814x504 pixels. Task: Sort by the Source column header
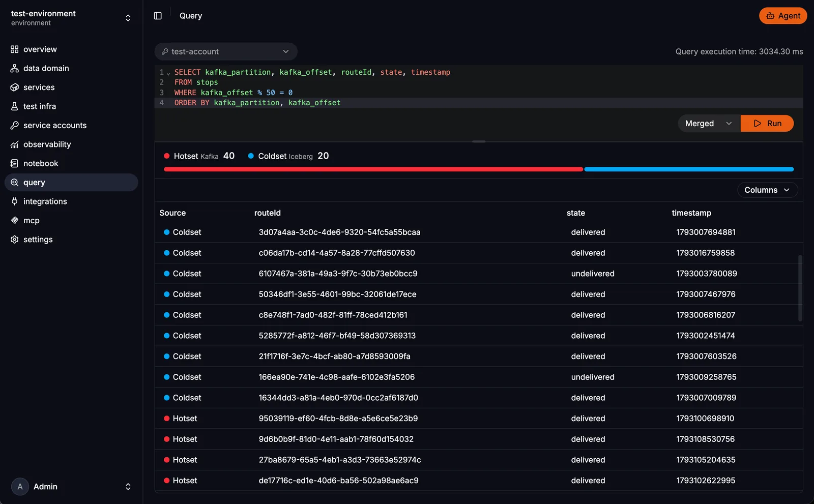click(172, 213)
